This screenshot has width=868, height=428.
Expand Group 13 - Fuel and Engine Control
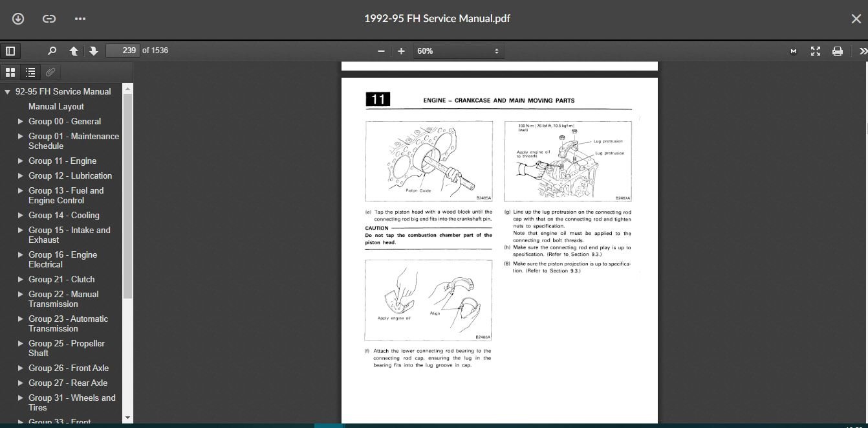pyautogui.click(x=21, y=190)
